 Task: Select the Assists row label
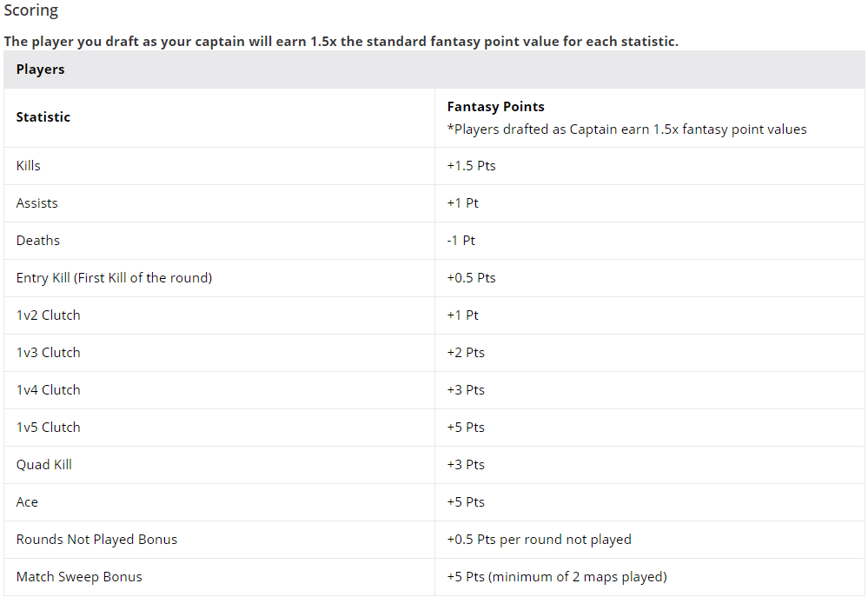click(37, 203)
